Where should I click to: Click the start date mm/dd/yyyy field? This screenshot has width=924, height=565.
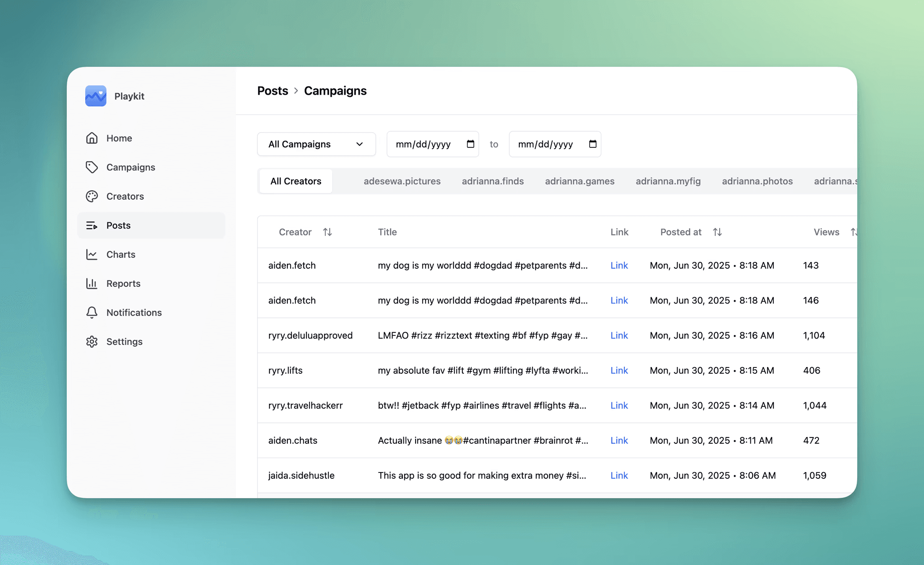click(x=423, y=144)
